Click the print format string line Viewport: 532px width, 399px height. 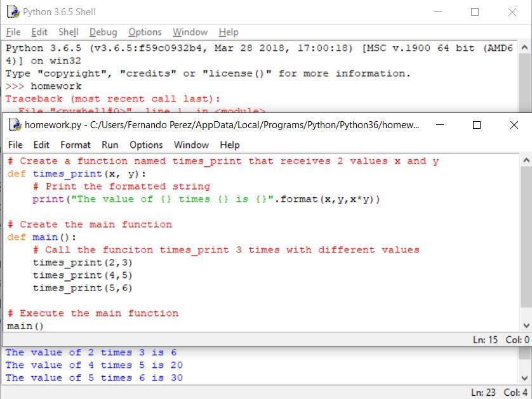[x=206, y=199]
